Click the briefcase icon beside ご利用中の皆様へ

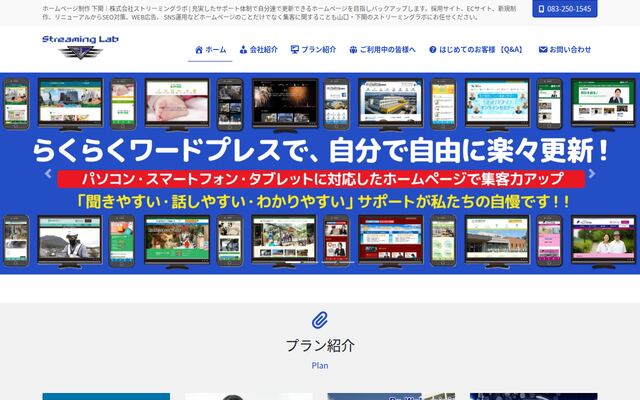point(353,50)
